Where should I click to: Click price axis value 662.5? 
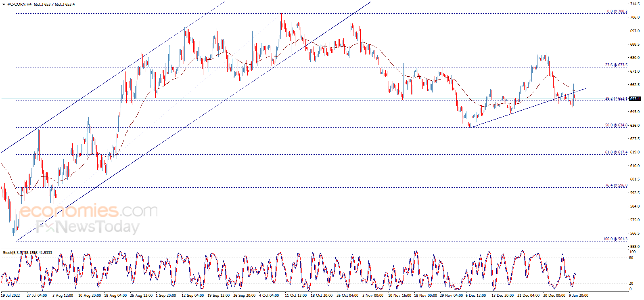pyautogui.click(x=635, y=85)
